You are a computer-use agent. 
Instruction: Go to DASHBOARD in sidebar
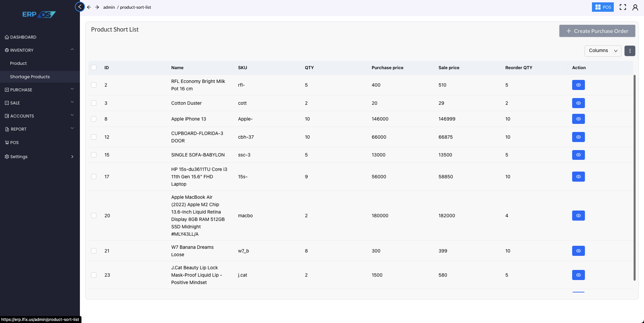tap(23, 37)
